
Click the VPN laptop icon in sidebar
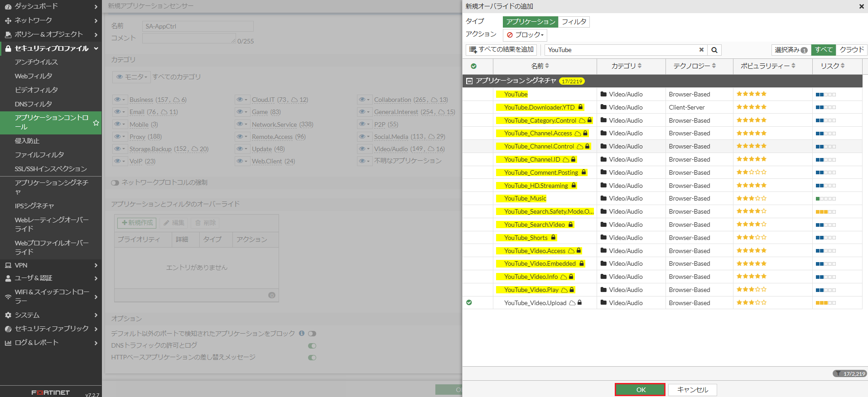pyautogui.click(x=8, y=265)
